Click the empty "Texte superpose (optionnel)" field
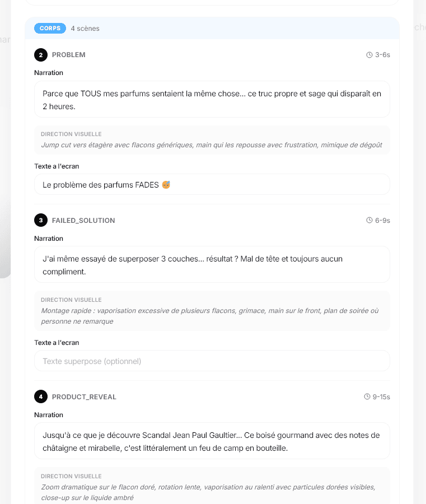The image size is (426, 504). point(212,361)
